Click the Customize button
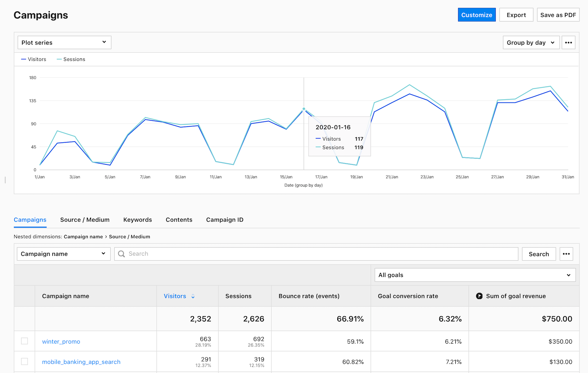Viewport: 588px width, 373px height. click(477, 15)
